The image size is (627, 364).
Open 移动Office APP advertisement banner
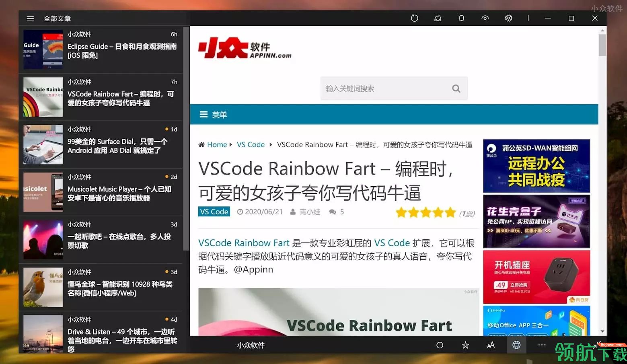537,321
